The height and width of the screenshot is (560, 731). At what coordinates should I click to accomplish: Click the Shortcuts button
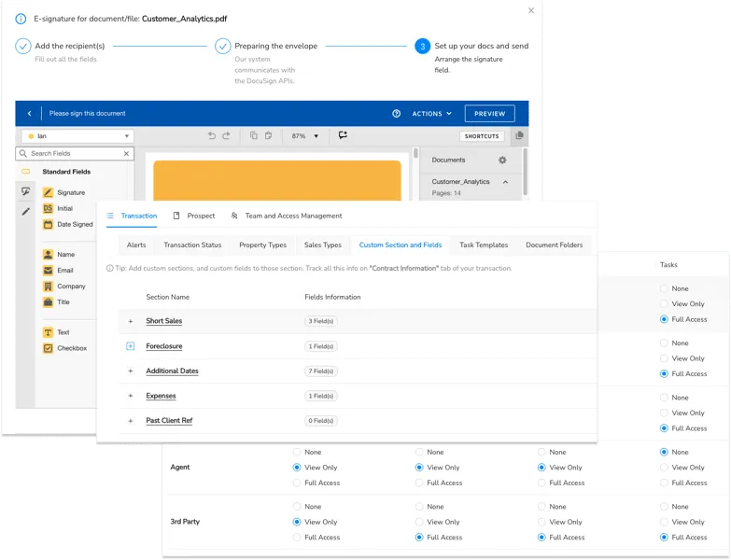click(x=482, y=136)
